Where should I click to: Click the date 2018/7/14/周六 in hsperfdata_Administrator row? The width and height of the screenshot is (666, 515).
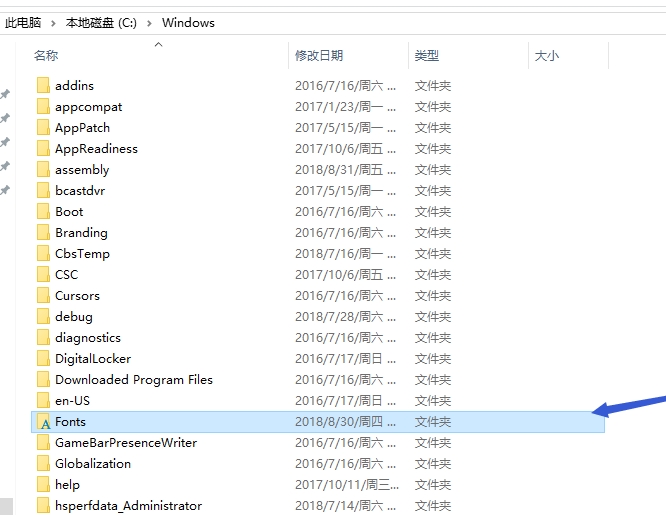click(345, 505)
